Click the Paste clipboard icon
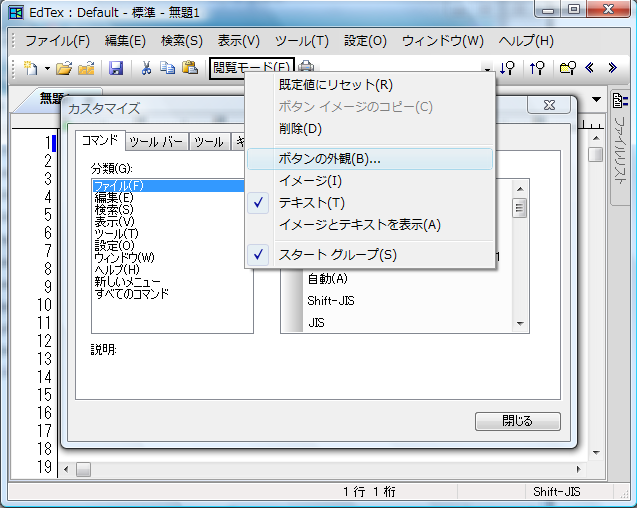 190,68
